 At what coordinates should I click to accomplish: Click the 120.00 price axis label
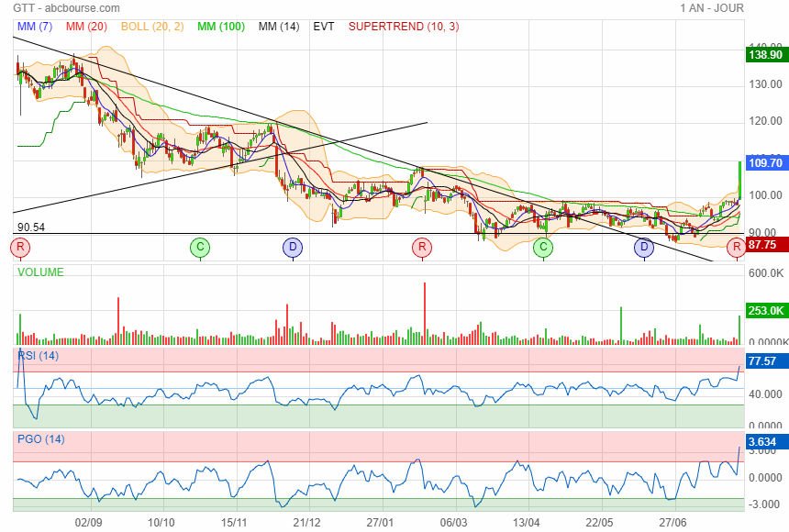click(x=765, y=121)
